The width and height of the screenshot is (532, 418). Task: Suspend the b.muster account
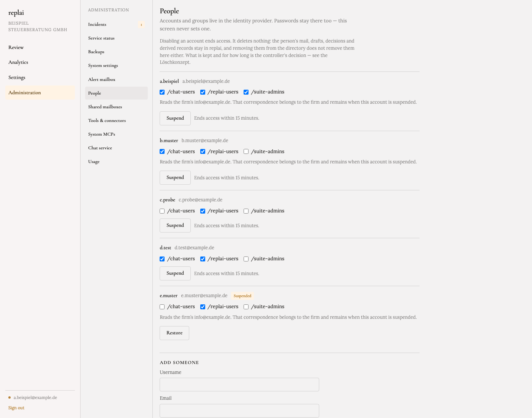(x=175, y=177)
